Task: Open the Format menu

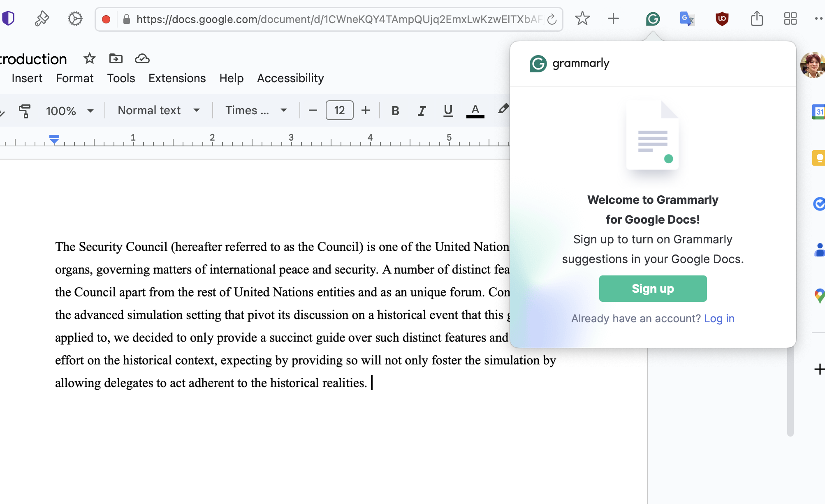Action: tap(74, 78)
